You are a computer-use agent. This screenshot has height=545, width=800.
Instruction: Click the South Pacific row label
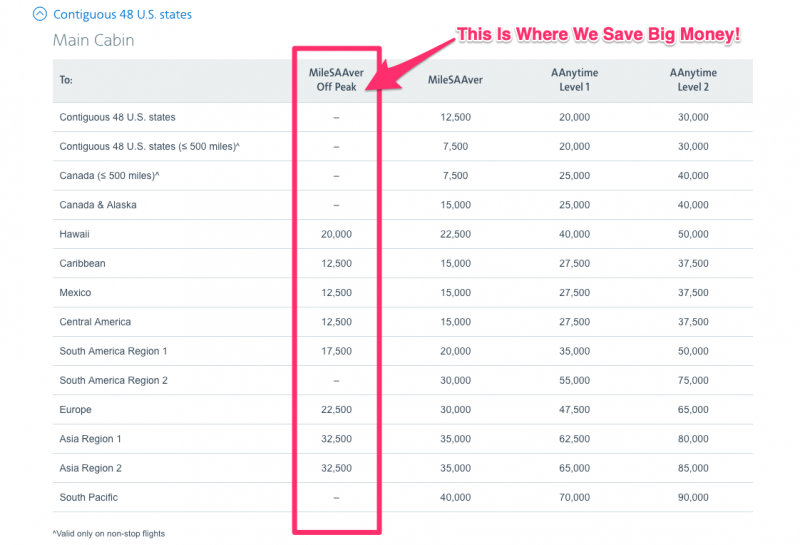[x=88, y=497]
